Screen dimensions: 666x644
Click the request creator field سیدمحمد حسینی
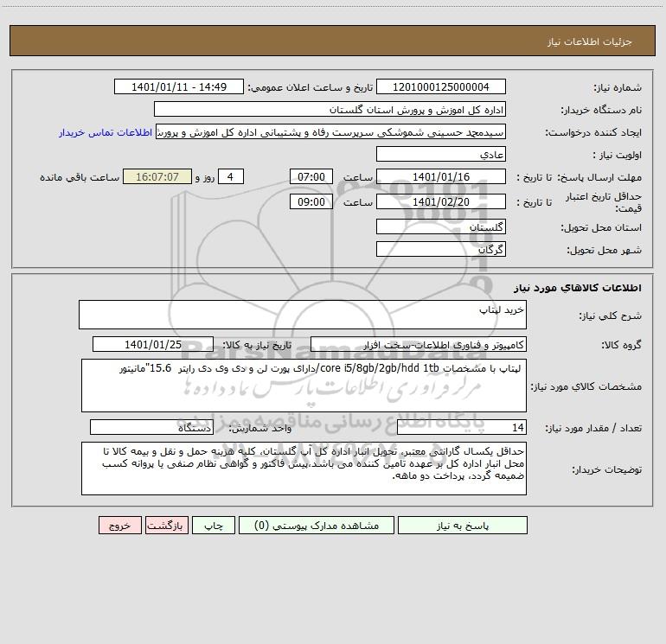[330, 131]
